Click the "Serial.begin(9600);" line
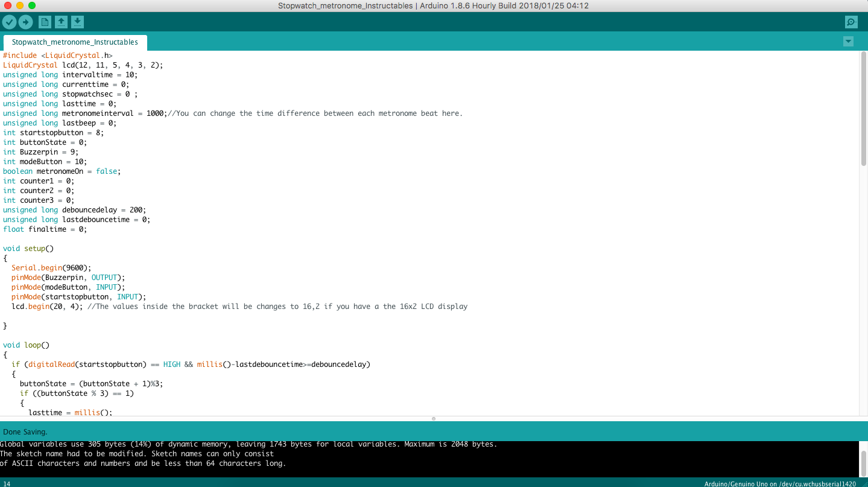Viewport: 868px width, 487px height. click(51, 268)
